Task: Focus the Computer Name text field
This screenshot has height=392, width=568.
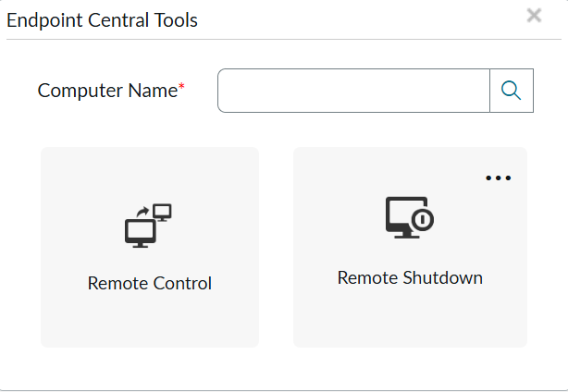Action: point(353,91)
